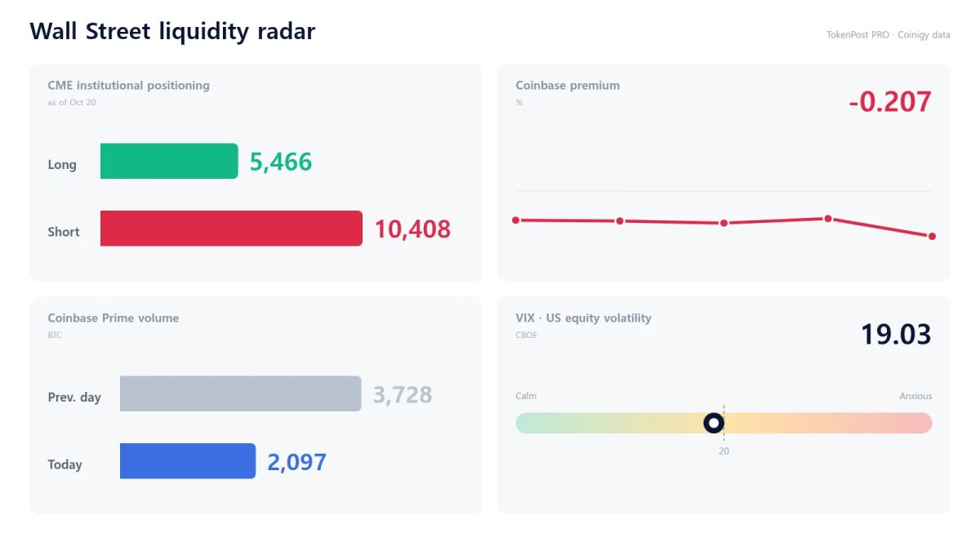This screenshot has height=551, width=980.
Task: Click the "BTC" unit subtitle
Action: coord(55,335)
